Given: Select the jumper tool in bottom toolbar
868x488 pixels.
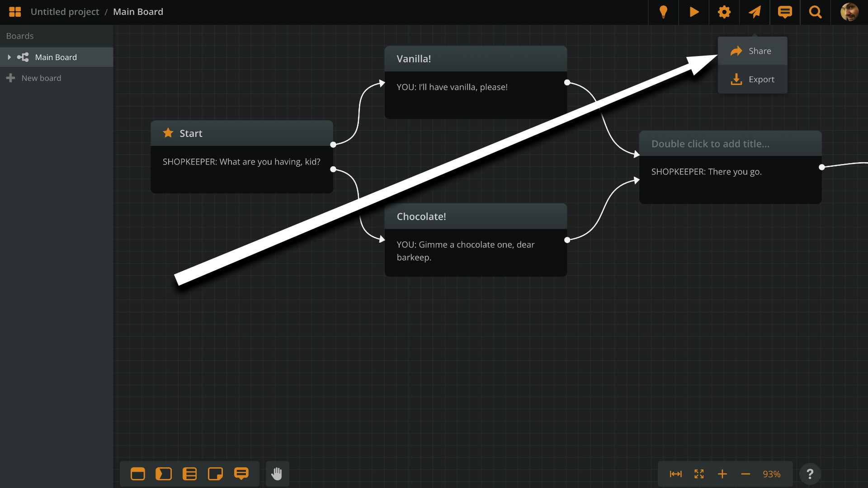Looking at the screenshot, I should point(164,474).
